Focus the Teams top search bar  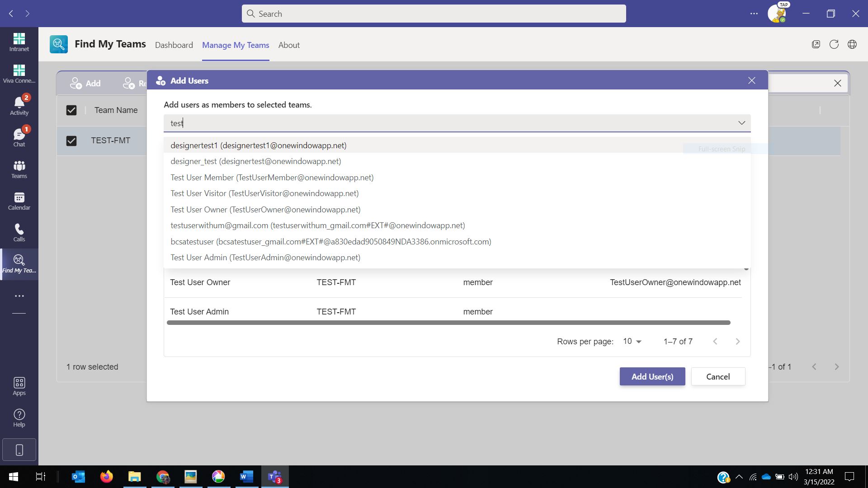pyautogui.click(x=434, y=14)
